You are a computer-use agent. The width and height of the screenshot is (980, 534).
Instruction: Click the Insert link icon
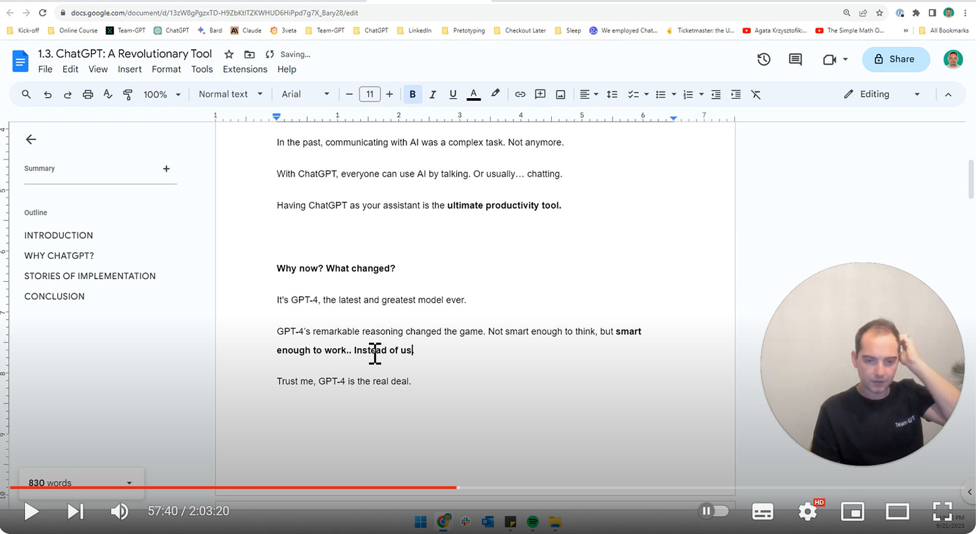pos(520,94)
